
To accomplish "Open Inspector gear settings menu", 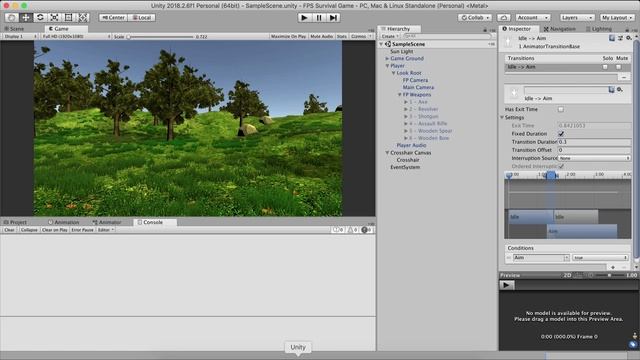I will pyautogui.click(x=629, y=38).
